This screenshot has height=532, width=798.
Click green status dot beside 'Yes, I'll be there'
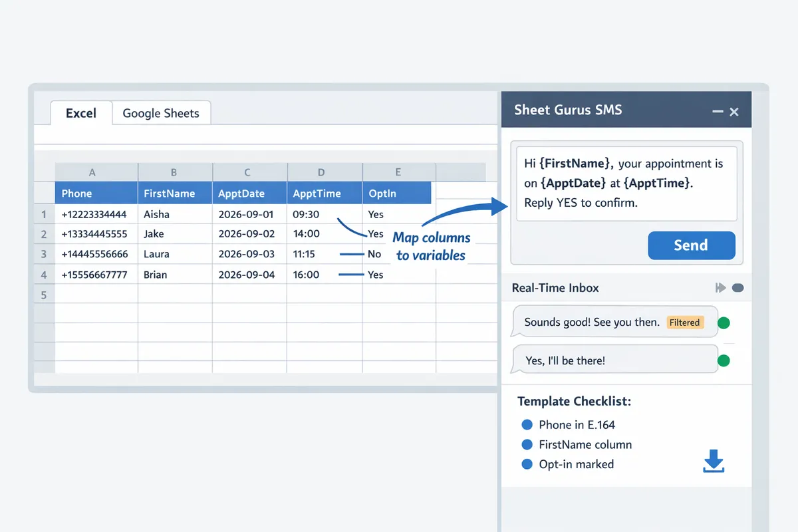tap(724, 361)
